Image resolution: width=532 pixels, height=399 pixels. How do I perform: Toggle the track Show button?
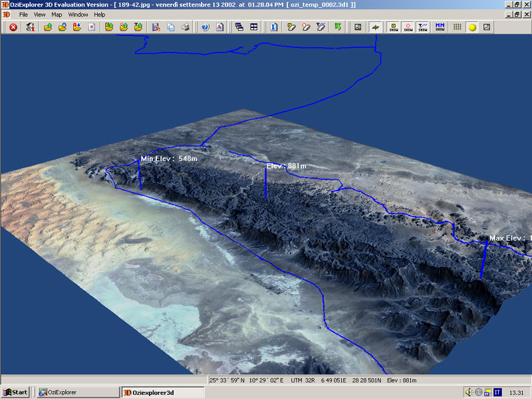[423, 27]
